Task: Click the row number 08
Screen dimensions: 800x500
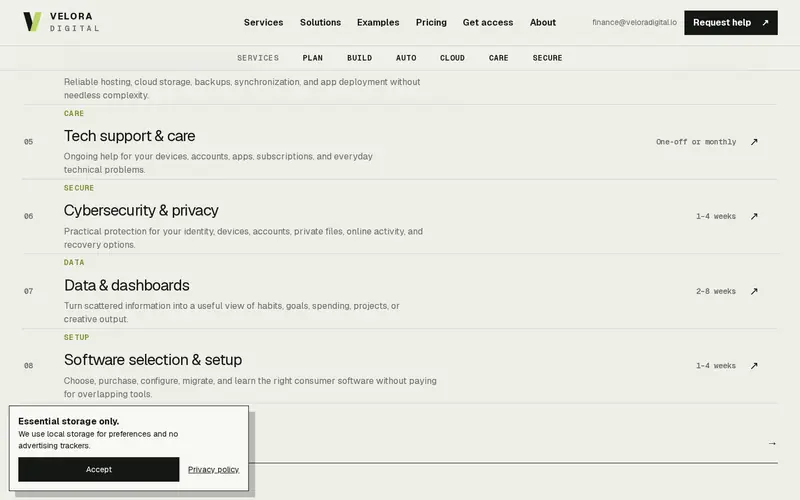Action: tap(29, 366)
